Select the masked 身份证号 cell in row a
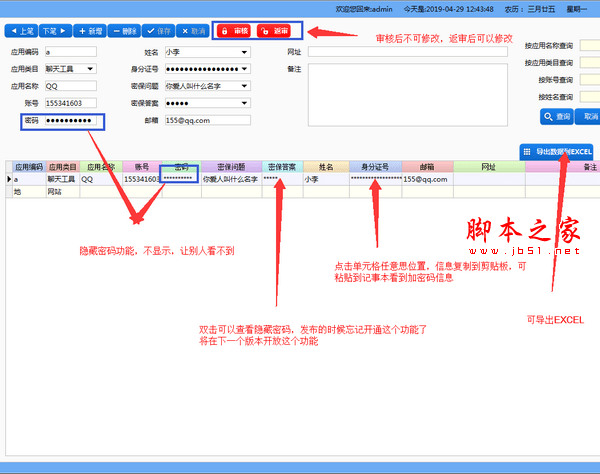Image resolution: width=600 pixels, height=474 pixels. click(x=375, y=179)
